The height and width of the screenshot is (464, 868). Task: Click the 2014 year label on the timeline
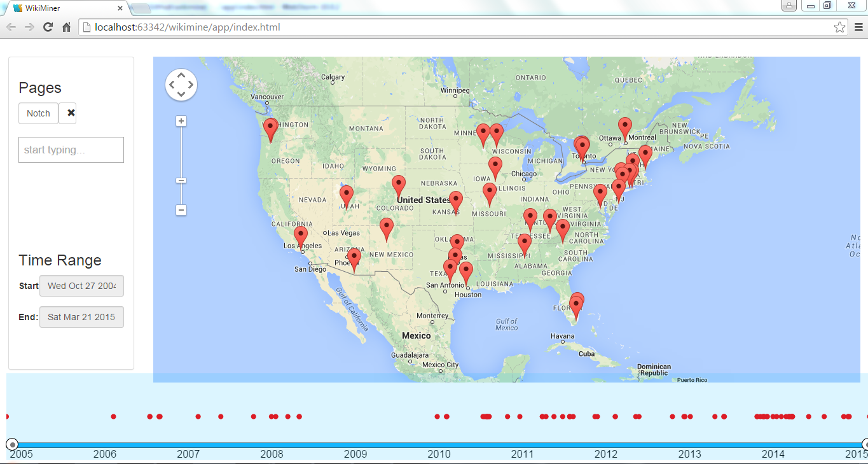pyautogui.click(x=773, y=454)
